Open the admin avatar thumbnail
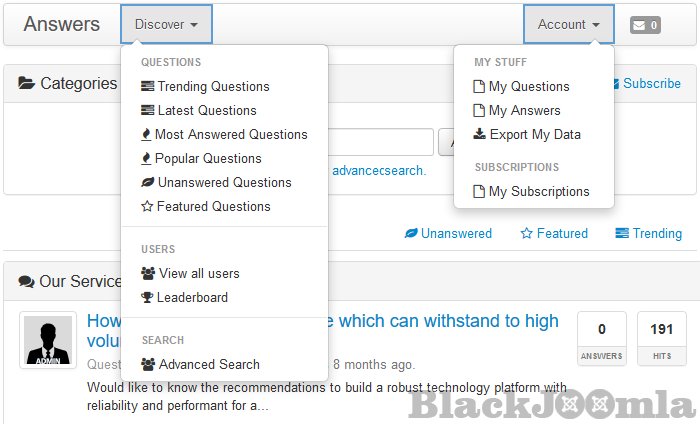 (x=48, y=340)
